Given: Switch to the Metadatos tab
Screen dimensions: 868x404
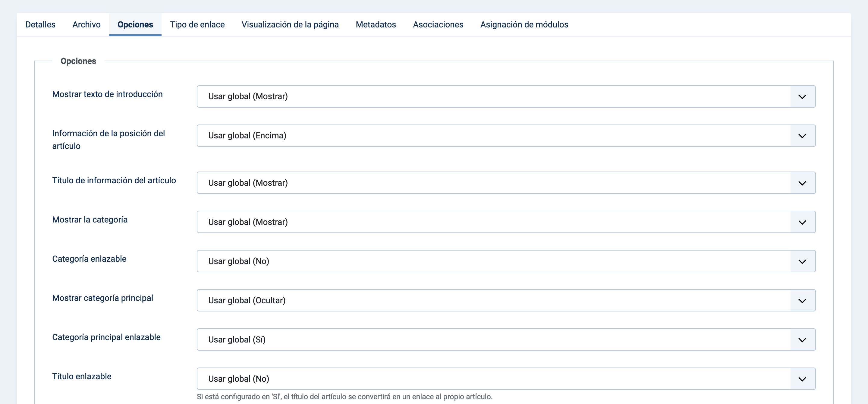Looking at the screenshot, I should tap(376, 25).
